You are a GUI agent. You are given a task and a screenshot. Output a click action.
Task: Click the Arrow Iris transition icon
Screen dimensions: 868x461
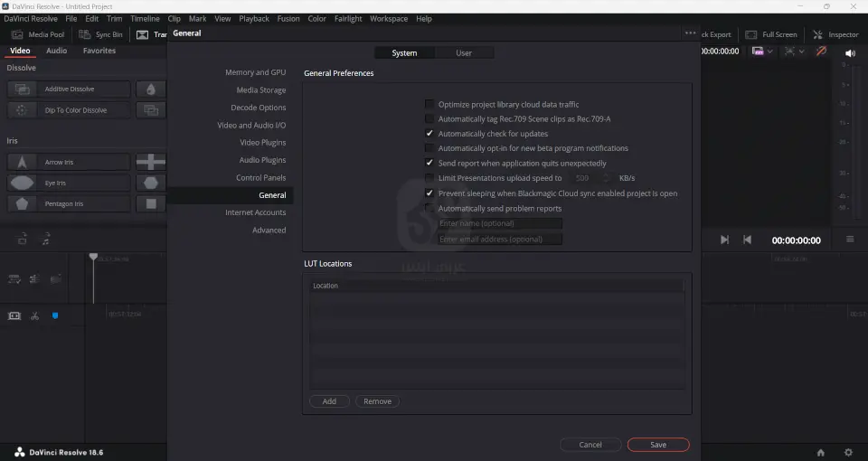(x=22, y=162)
